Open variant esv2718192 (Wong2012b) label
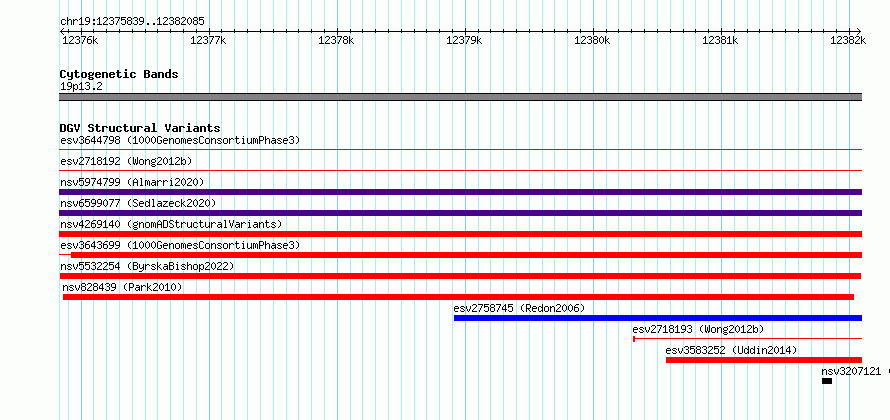This screenshot has height=420, width=890. [126, 161]
